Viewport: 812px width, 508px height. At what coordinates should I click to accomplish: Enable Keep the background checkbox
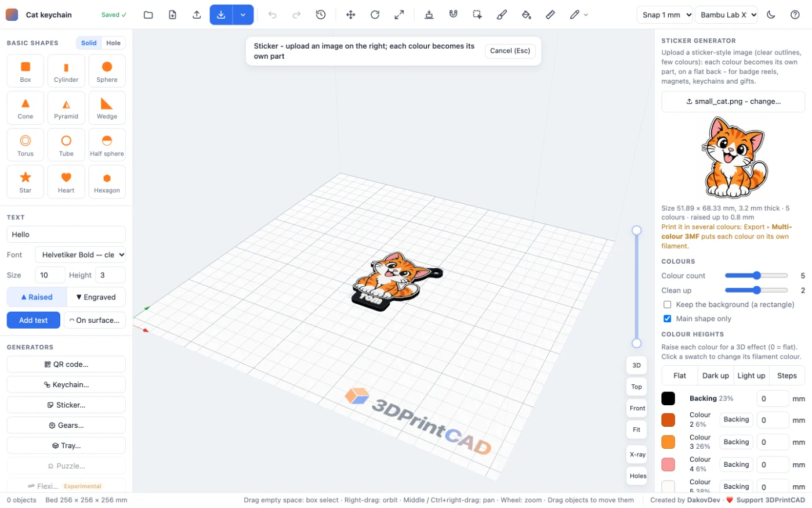click(x=667, y=305)
